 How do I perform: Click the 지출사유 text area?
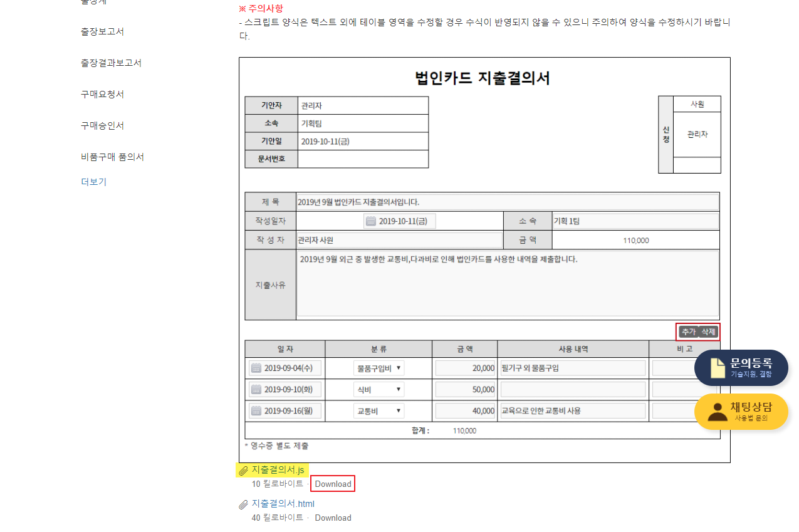[507, 284]
